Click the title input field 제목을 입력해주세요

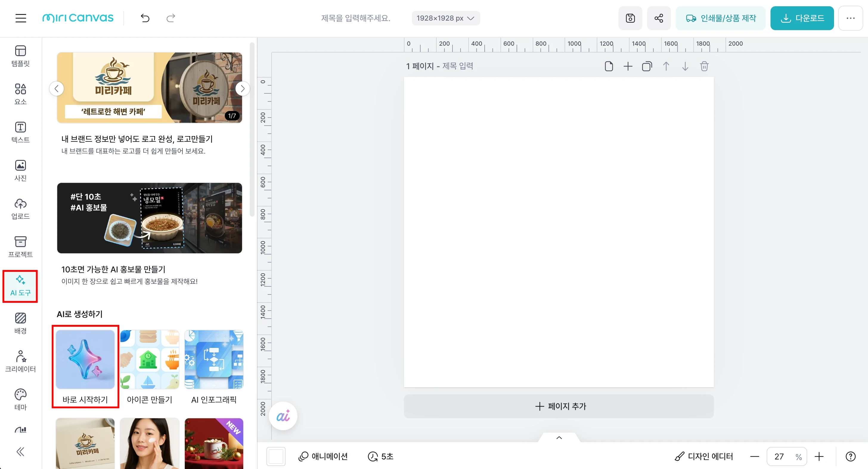(x=356, y=18)
